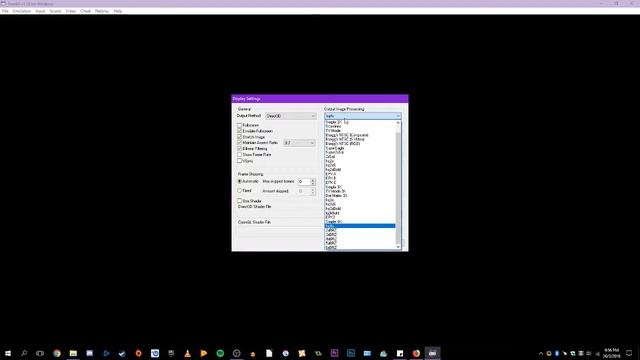Enable Show Frame Rate checkbox
The image size is (640, 360).
(240, 155)
